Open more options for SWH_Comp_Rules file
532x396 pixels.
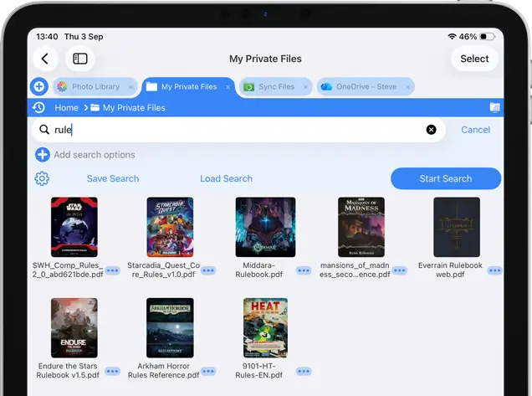pos(113,270)
